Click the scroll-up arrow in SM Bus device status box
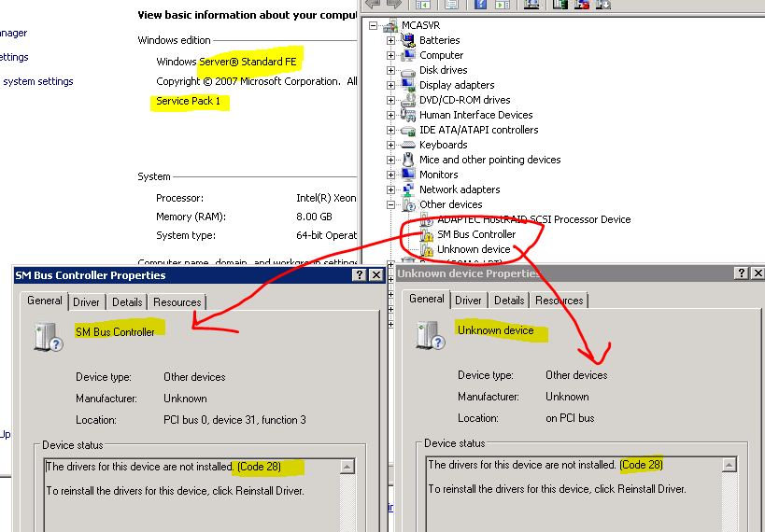765x532 pixels. (x=347, y=468)
